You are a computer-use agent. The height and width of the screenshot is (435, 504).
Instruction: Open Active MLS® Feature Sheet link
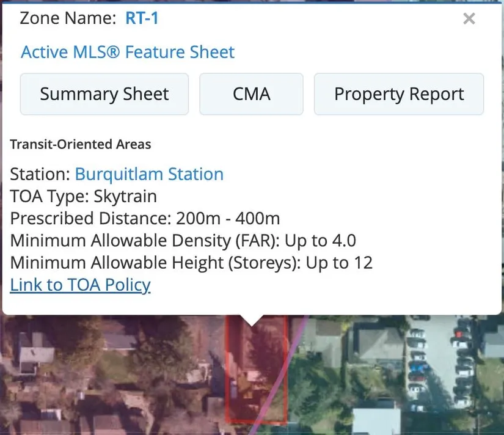tap(128, 52)
